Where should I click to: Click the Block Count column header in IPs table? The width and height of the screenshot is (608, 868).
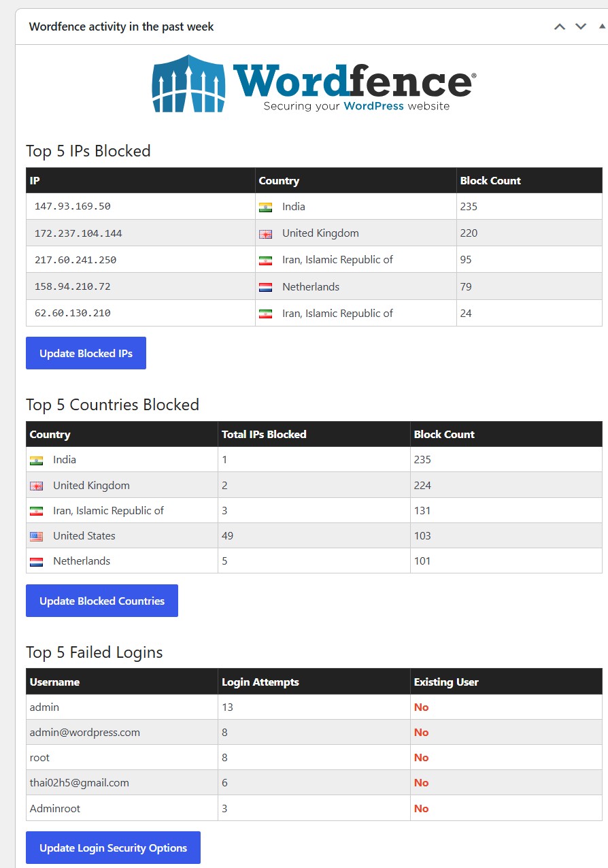coord(490,181)
